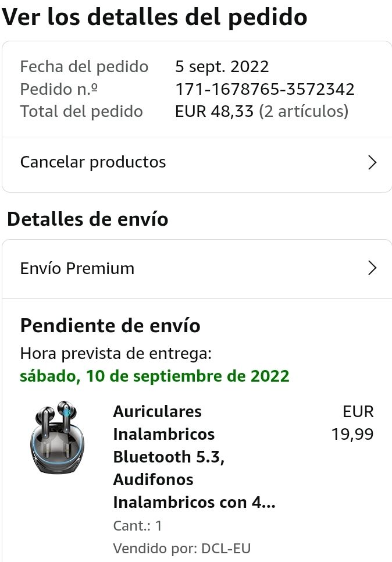Open the Cancelar productos option
This screenshot has width=392, height=562.
point(93,162)
